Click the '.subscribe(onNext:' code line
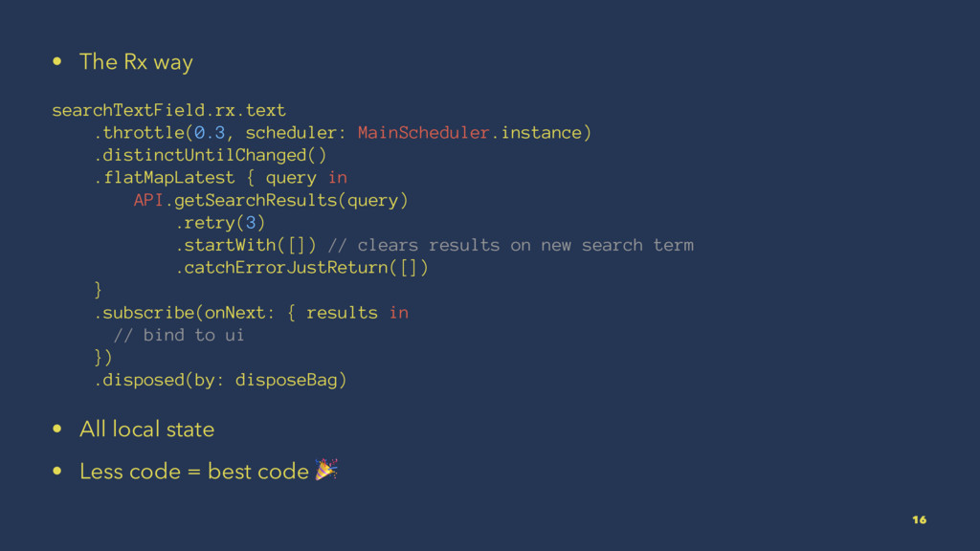The width and height of the screenshot is (980, 551). pos(250,313)
